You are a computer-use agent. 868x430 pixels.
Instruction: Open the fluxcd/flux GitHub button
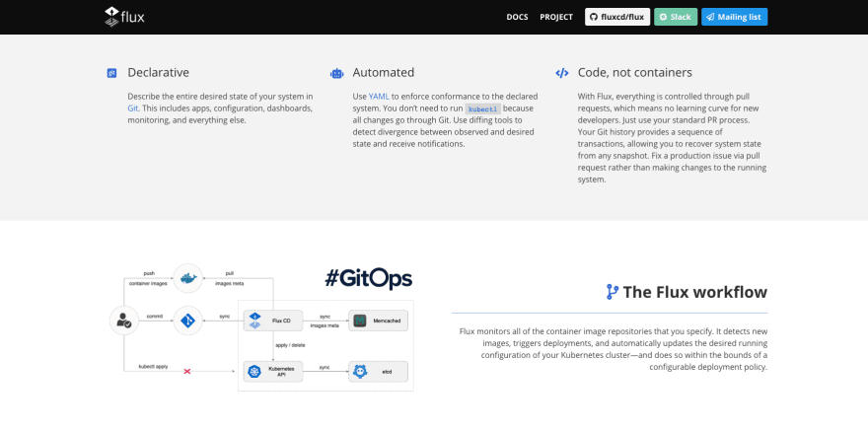pyautogui.click(x=617, y=17)
